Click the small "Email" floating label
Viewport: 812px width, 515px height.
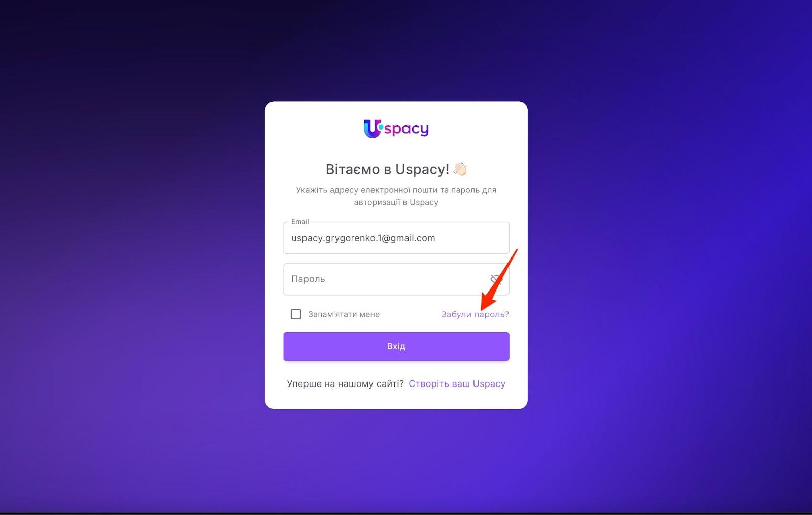pos(300,222)
